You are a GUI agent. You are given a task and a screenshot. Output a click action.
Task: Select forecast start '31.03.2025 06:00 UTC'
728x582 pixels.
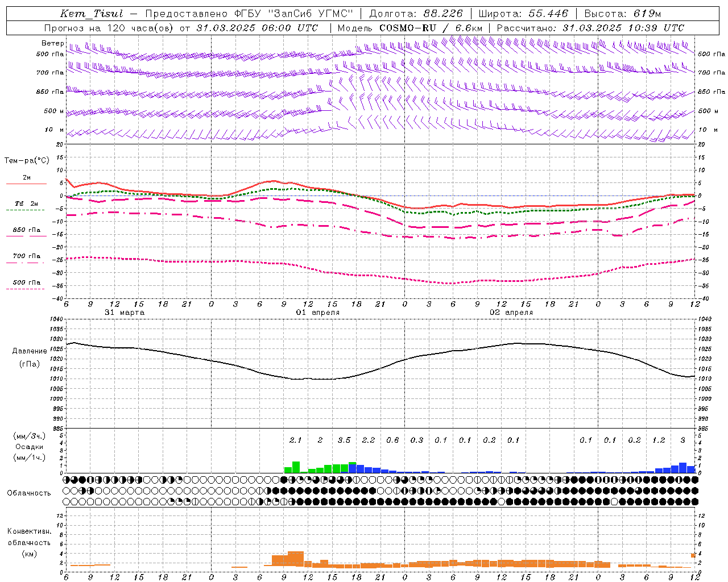(x=258, y=28)
